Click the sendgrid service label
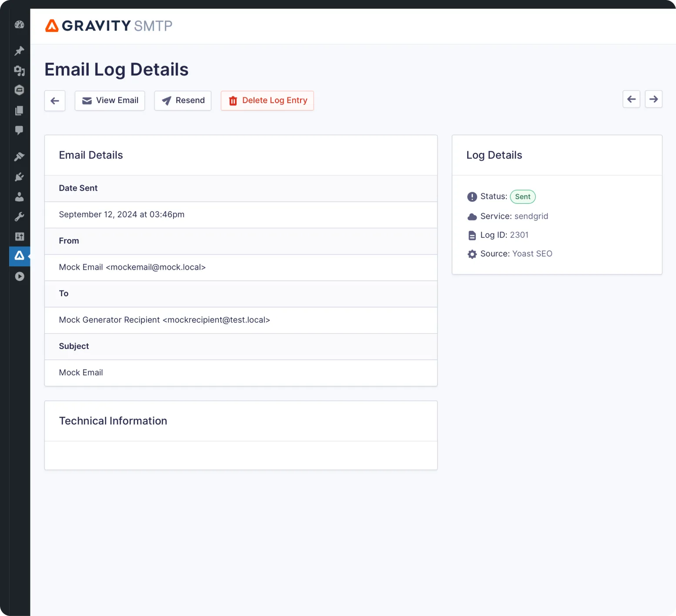 pyautogui.click(x=531, y=216)
